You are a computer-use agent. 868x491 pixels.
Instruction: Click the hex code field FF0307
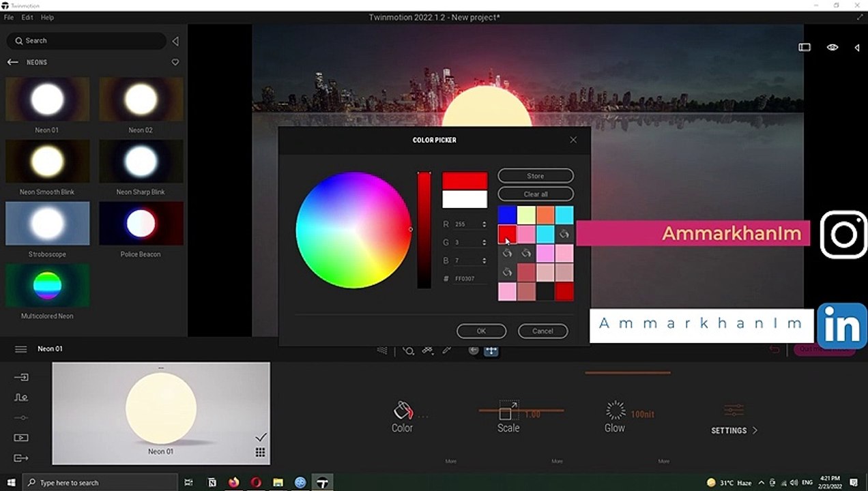coord(470,279)
